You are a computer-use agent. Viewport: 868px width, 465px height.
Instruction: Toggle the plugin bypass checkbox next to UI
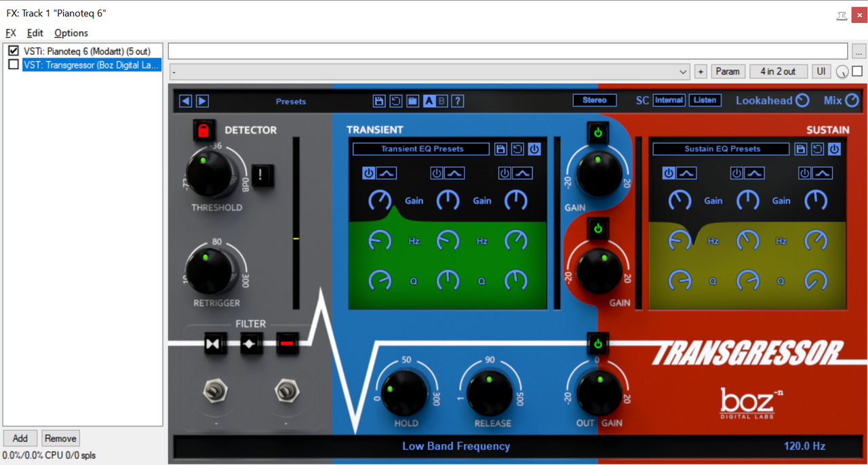[x=857, y=71]
